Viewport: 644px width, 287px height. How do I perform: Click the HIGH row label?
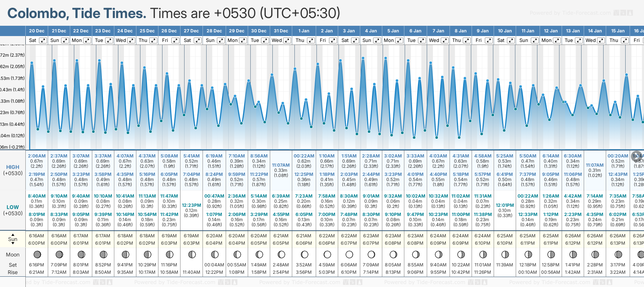[x=13, y=167]
